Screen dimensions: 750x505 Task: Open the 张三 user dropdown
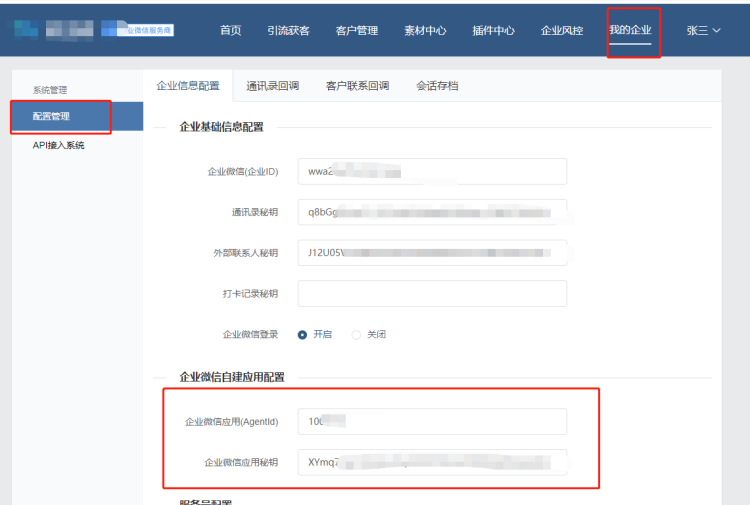703,30
